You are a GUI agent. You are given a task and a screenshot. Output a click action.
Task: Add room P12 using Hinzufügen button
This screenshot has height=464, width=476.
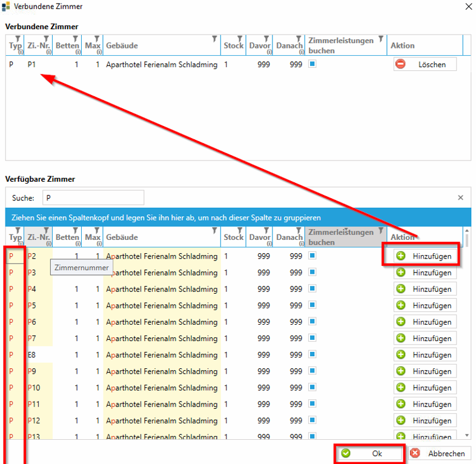pos(425,420)
